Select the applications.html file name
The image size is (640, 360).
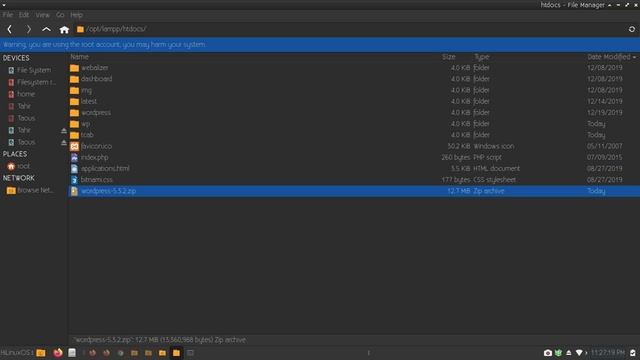(105, 169)
